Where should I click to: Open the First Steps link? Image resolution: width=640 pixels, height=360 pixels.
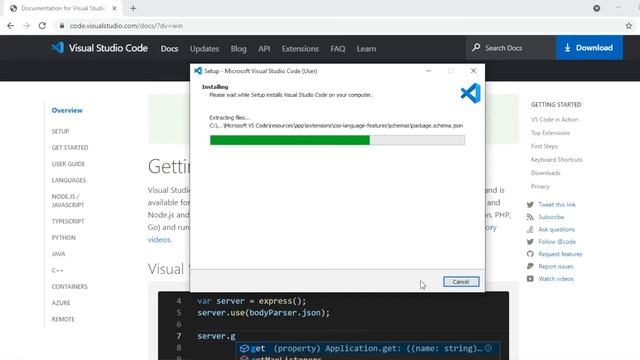click(x=544, y=146)
